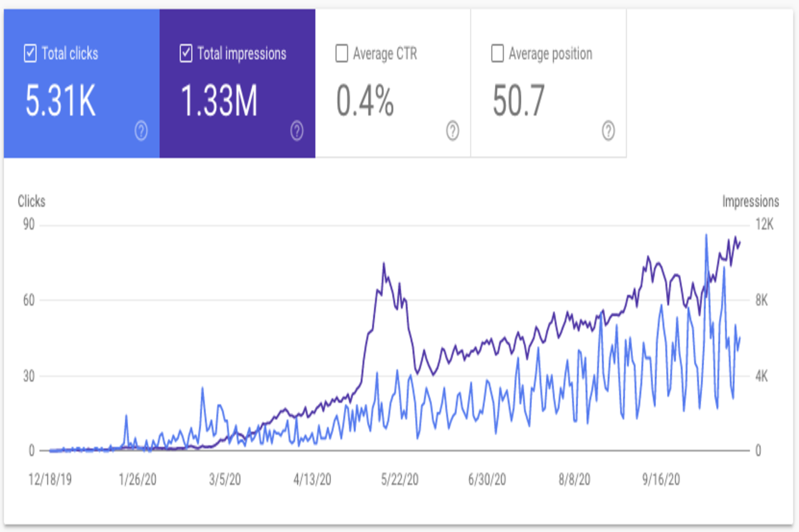799x532 pixels.
Task: Click the 5.31K total clicks value
Action: tap(61, 101)
